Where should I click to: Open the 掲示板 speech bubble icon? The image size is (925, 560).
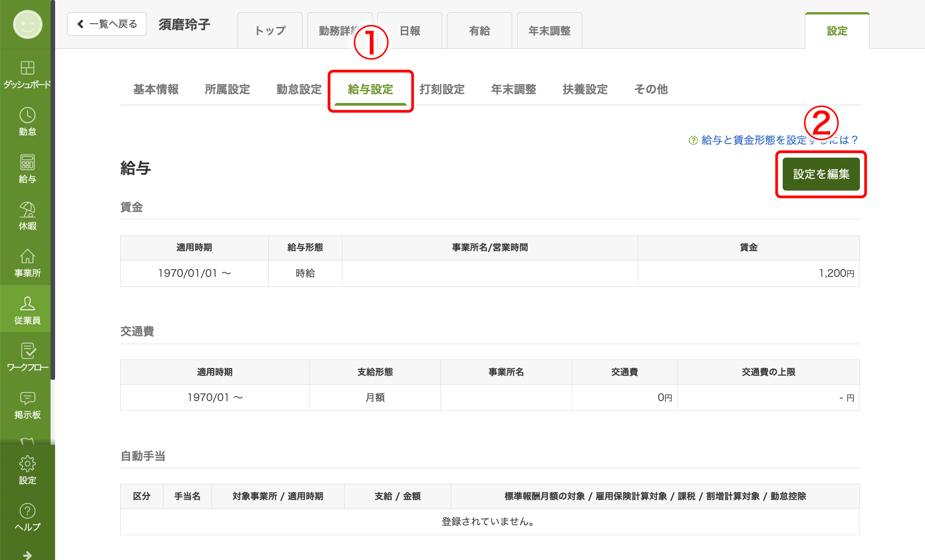(x=27, y=398)
